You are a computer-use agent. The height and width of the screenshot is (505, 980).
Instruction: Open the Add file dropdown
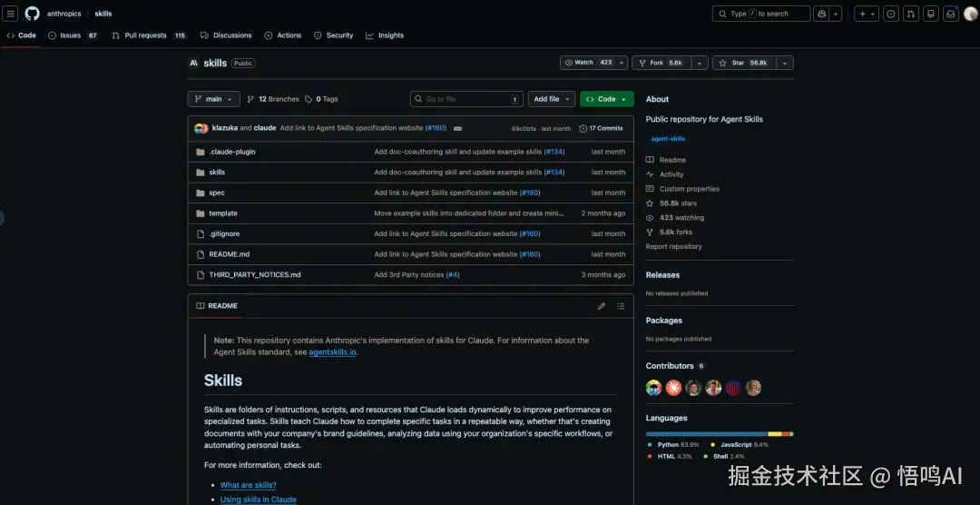click(x=552, y=99)
